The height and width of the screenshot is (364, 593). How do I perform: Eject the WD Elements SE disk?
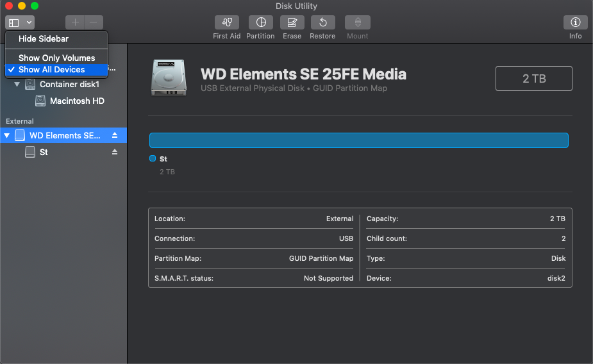pyautogui.click(x=115, y=135)
